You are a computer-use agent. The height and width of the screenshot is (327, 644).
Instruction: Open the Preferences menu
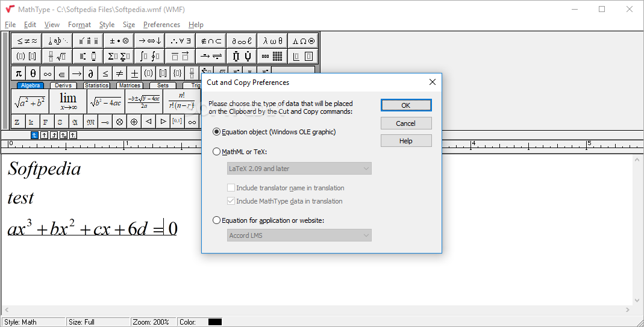pos(161,25)
